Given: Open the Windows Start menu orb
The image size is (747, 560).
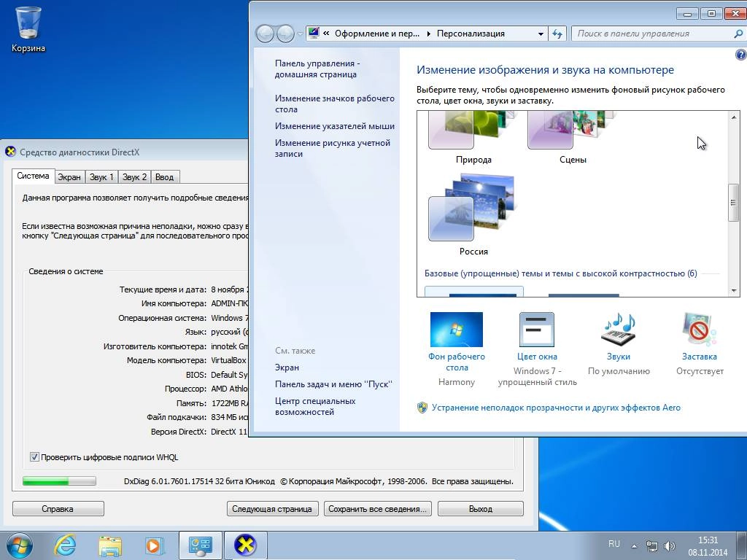Looking at the screenshot, I should (x=20, y=545).
